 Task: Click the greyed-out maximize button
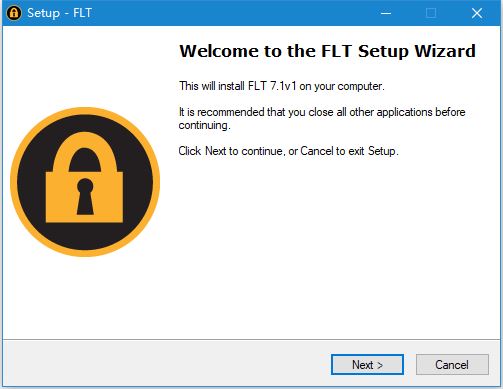pyautogui.click(x=431, y=13)
